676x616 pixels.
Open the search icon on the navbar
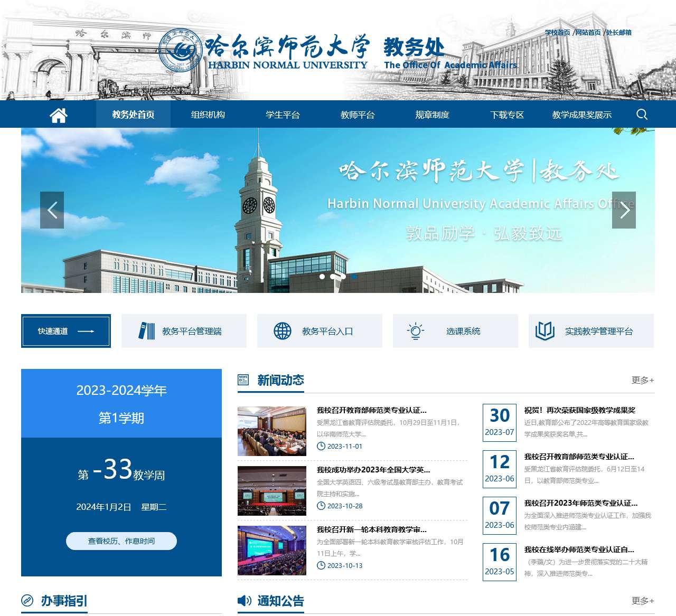[x=642, y=115]
